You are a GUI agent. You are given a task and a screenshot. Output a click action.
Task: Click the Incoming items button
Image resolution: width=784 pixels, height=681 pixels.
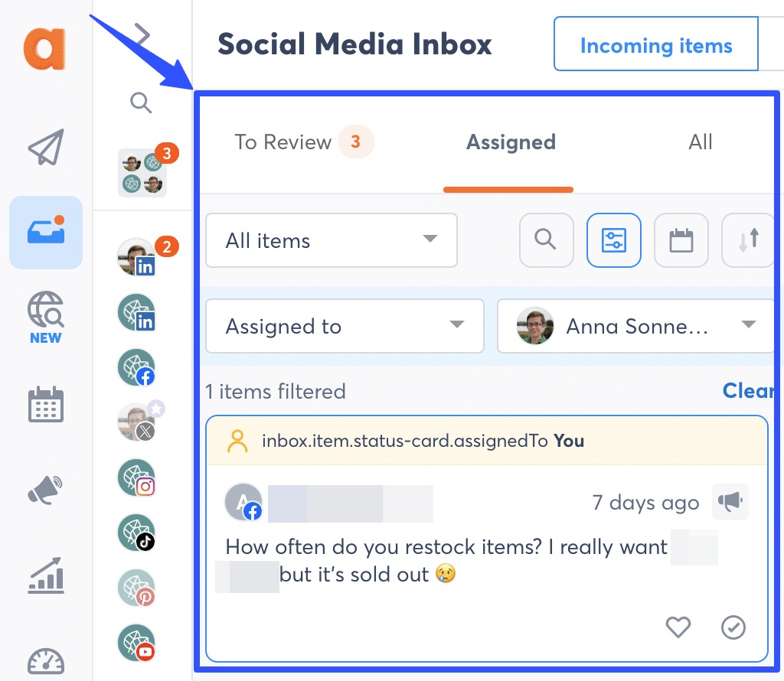click(x=655, y=44)
